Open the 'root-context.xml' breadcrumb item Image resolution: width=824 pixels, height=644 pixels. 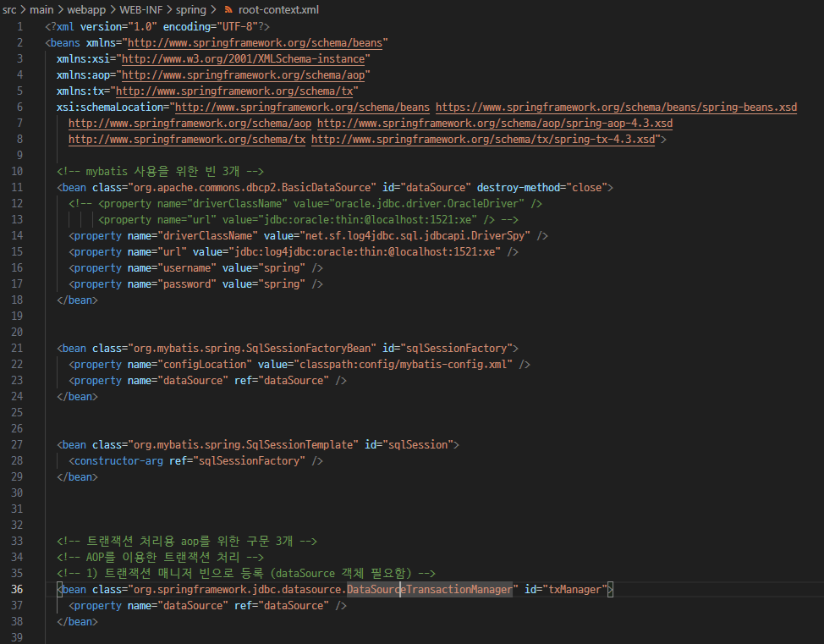(x=278, y=9)
